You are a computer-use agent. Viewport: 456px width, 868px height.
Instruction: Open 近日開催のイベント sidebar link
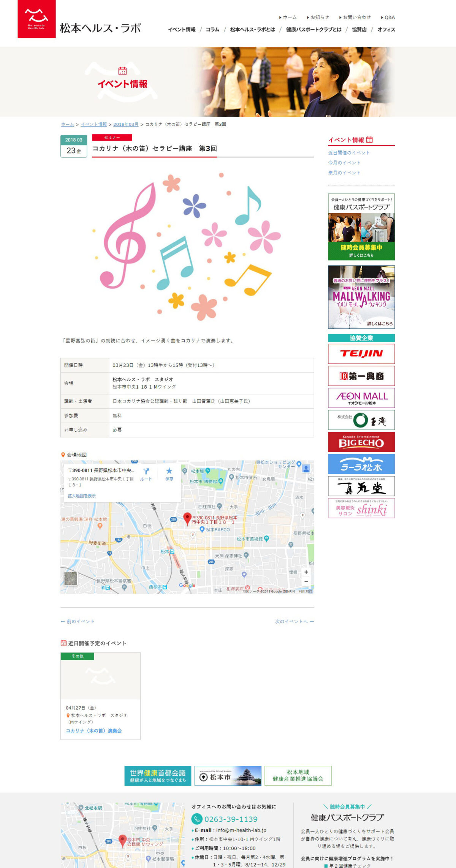click(349, 153)
